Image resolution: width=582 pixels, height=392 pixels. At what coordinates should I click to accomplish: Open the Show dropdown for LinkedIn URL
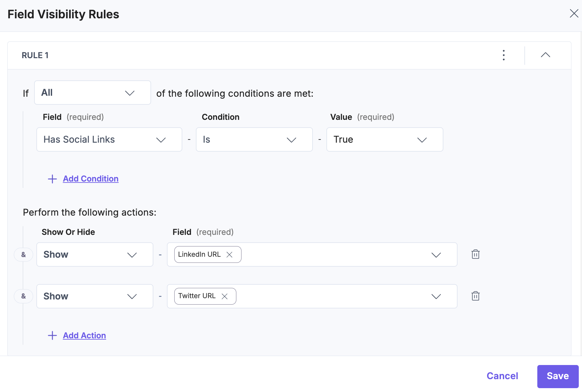coord(95,255)
